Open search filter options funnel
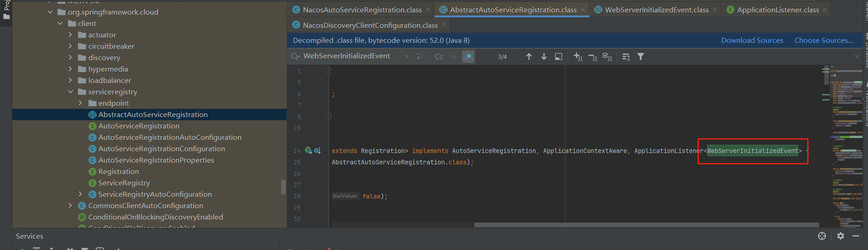Viewport: 868px width, 250px height. (x=641, y=56)
